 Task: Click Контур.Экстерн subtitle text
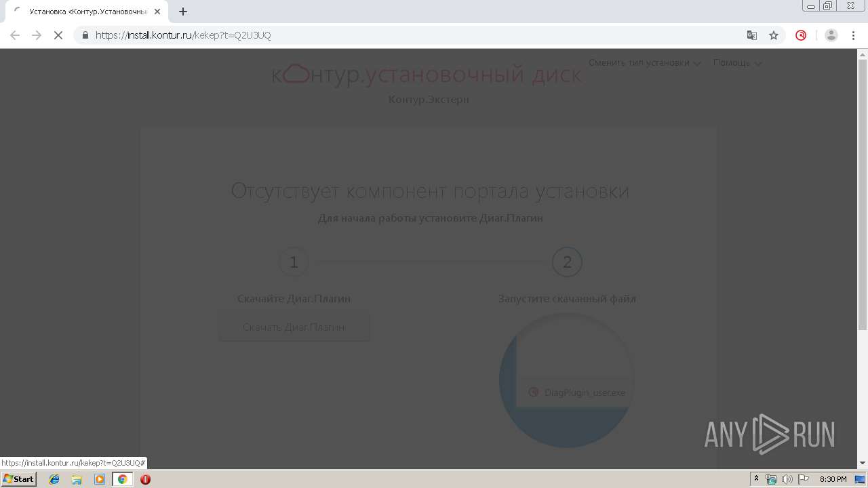pos(429,100)
